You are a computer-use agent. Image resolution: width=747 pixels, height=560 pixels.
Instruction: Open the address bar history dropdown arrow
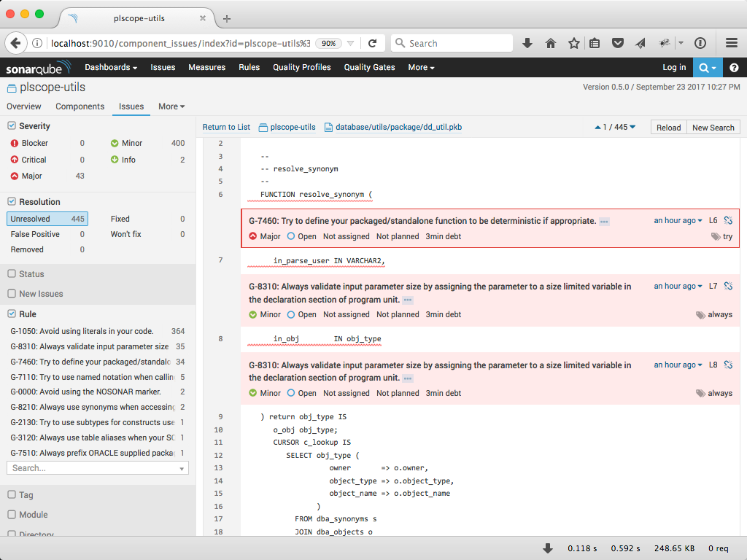pos(351,43)
